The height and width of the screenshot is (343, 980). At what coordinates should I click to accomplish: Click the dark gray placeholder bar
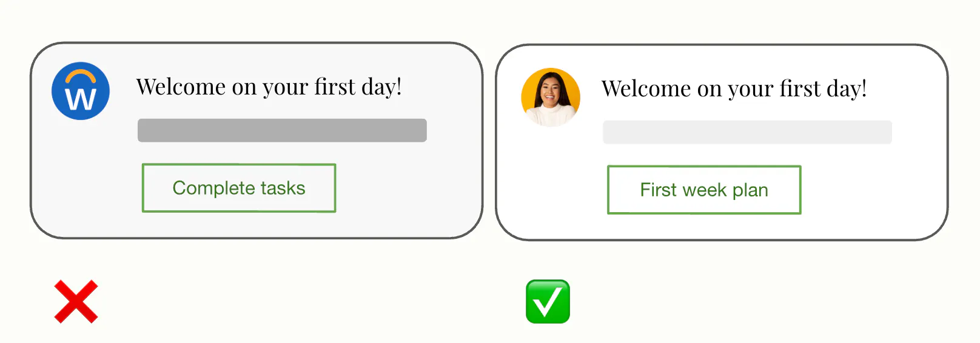[x=282, y=130]
